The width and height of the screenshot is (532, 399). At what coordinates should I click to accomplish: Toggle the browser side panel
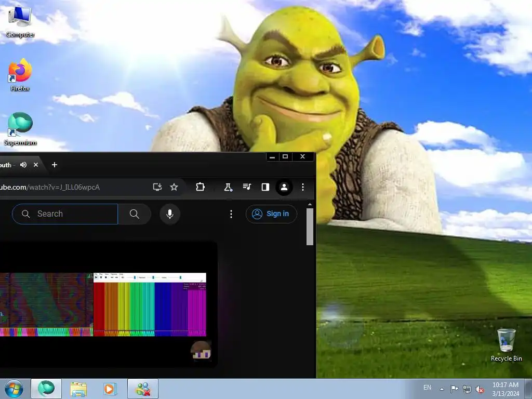coord(265,187)
